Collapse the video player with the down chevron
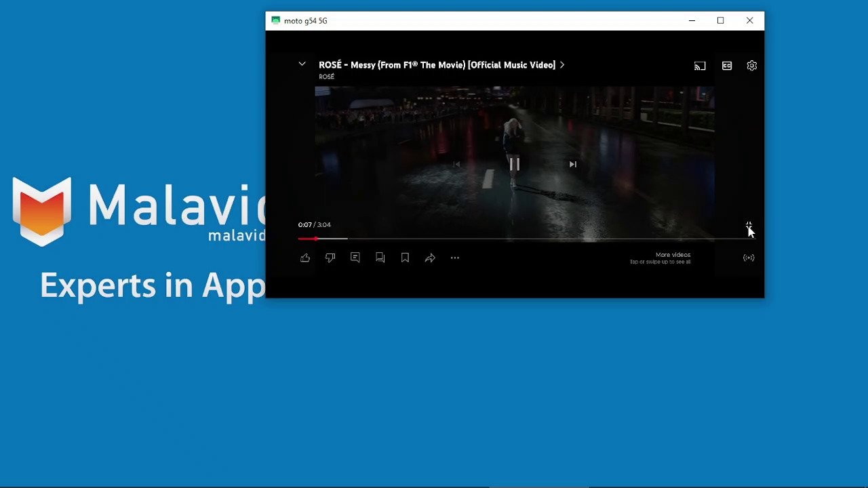This screenshot has width=868, height=488. 302,64
